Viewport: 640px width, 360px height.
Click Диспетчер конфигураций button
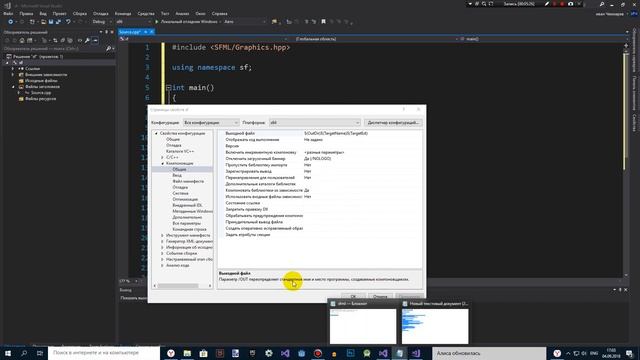[393, 122]
